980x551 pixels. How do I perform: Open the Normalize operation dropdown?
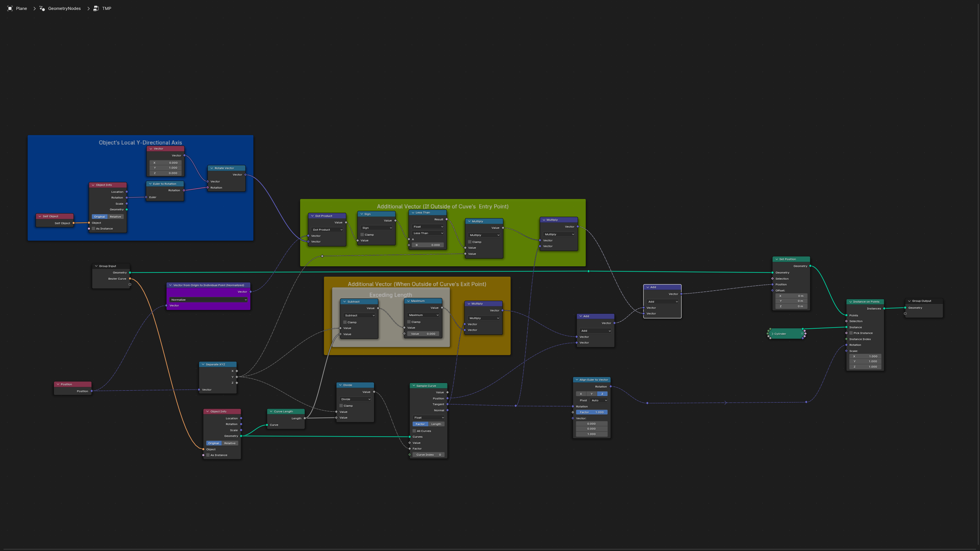(209, 300)
